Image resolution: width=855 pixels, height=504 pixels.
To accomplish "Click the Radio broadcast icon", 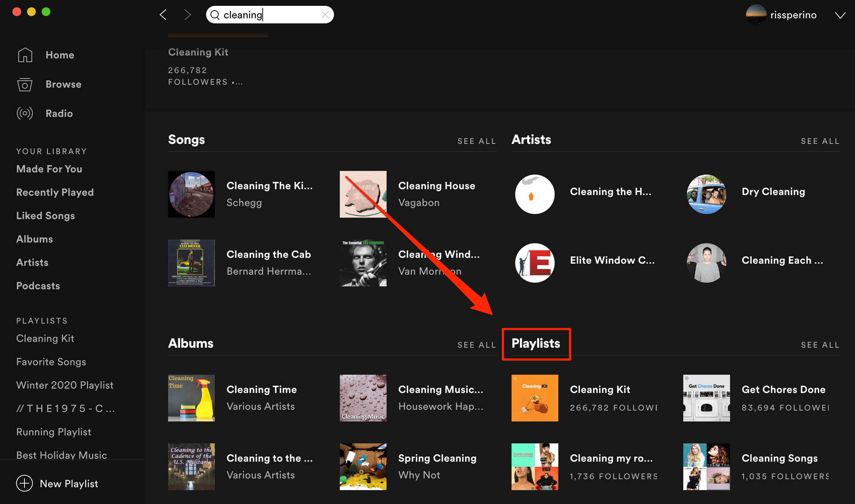I will click(x=25, y=113).
